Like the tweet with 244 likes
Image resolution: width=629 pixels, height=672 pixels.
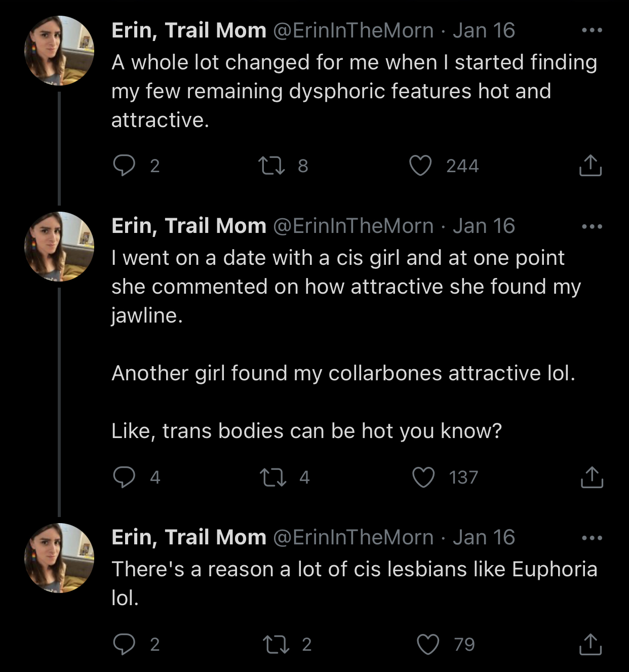point(420,166)
